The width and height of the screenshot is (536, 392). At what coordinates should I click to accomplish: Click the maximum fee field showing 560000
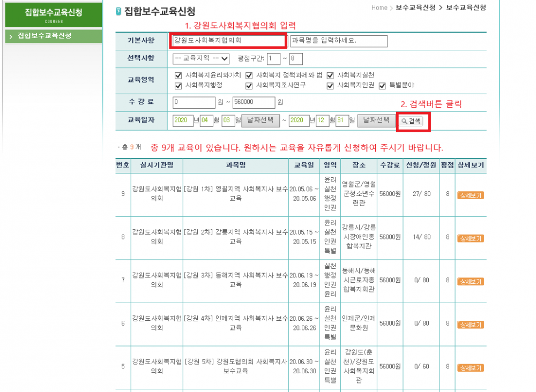coord(254,102)
